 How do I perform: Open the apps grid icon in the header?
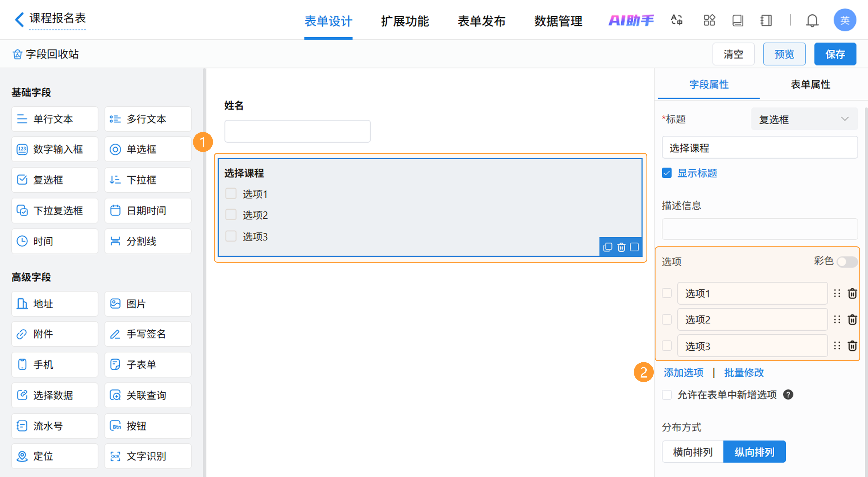709,20
